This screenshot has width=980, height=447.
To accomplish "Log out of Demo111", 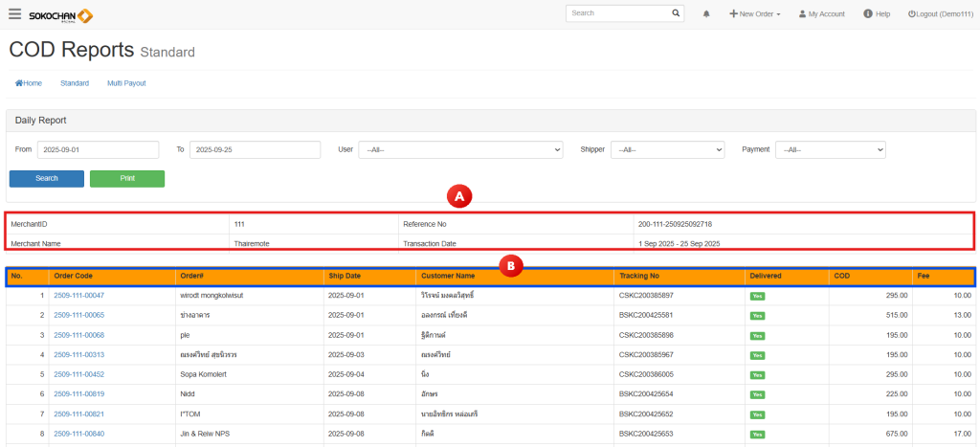I will tap(940, 14).
